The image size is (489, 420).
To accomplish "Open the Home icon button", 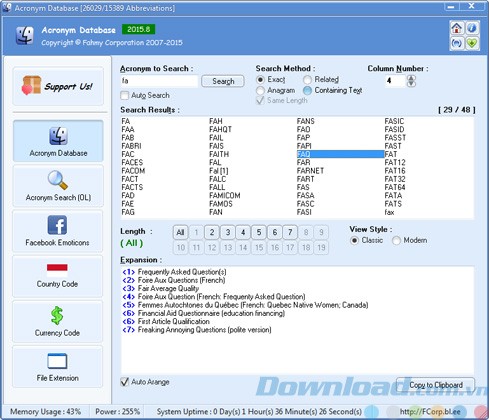I will tap(457, 28).
